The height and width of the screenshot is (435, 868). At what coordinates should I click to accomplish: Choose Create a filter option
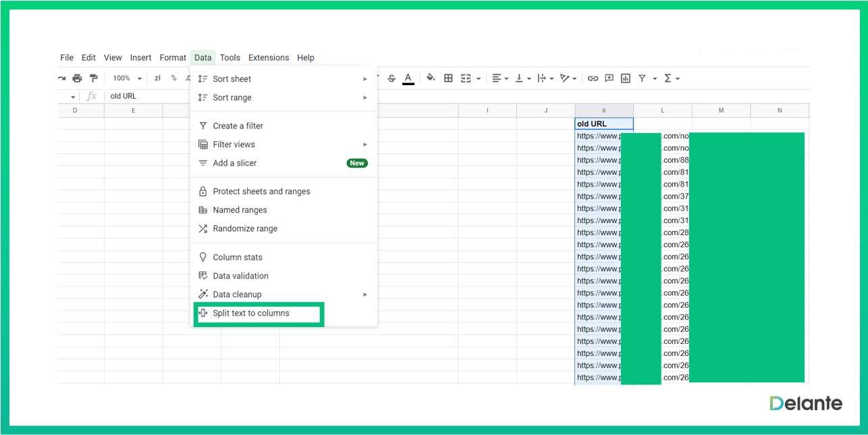(x=238, y=126)
